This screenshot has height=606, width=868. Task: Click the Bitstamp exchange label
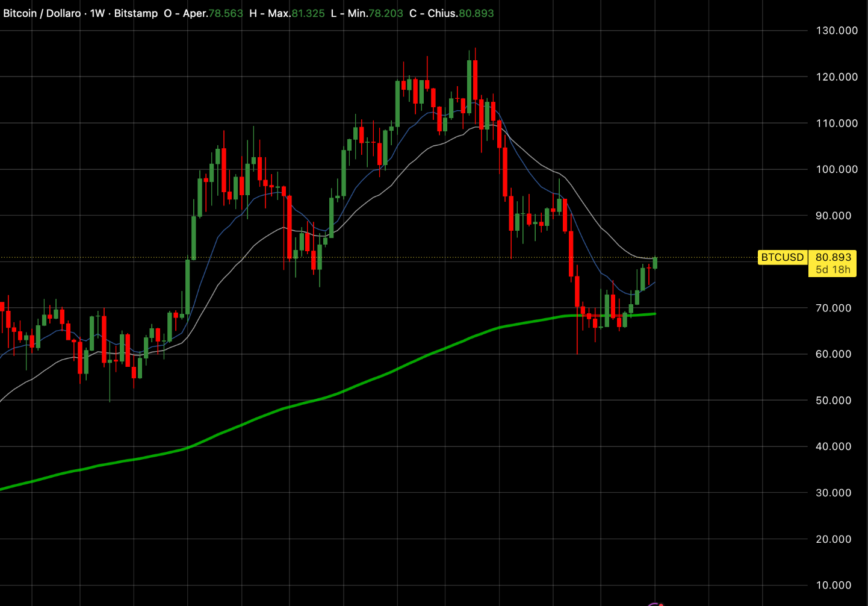[x=136, y=13]
